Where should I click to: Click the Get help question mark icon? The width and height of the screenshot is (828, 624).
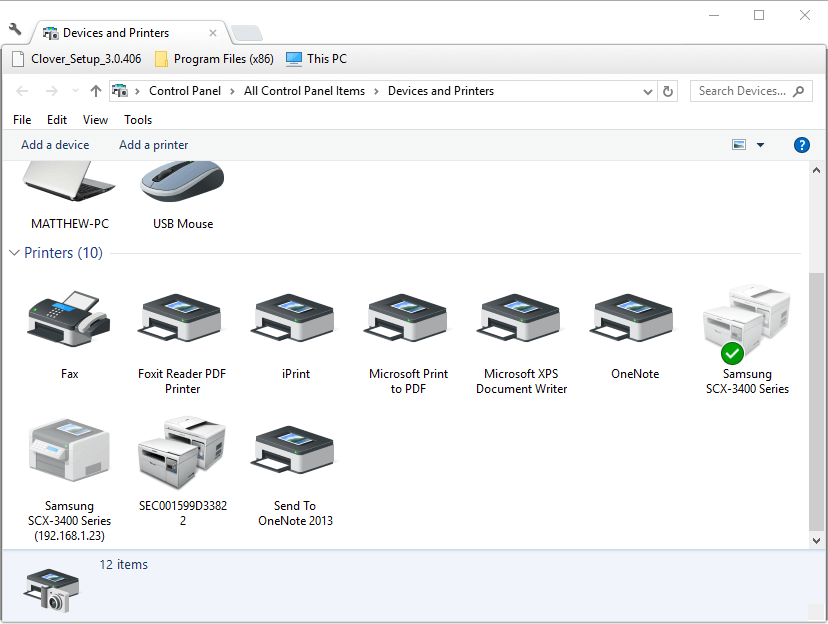click(802, 145)
